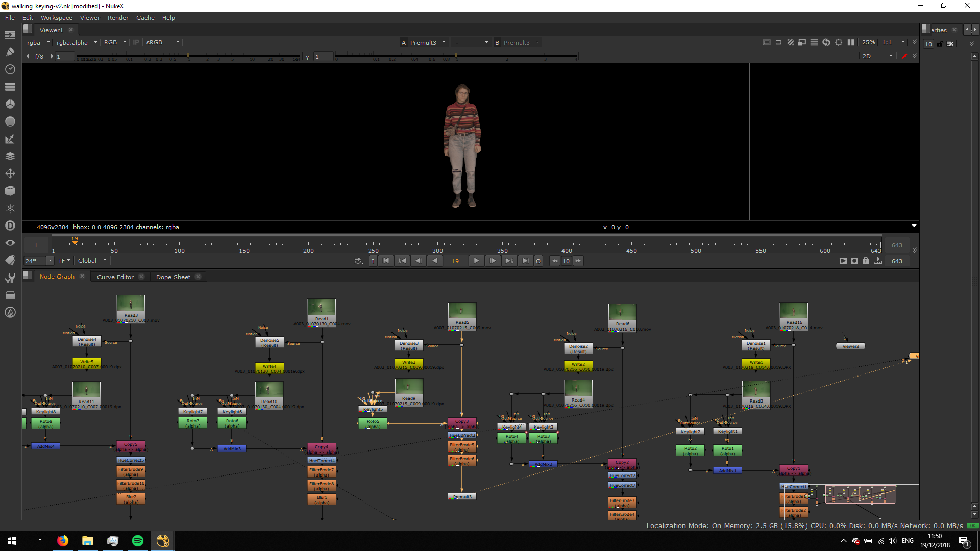Click the 25% zoom level button
Screen dimensions: 980x551
868,42
